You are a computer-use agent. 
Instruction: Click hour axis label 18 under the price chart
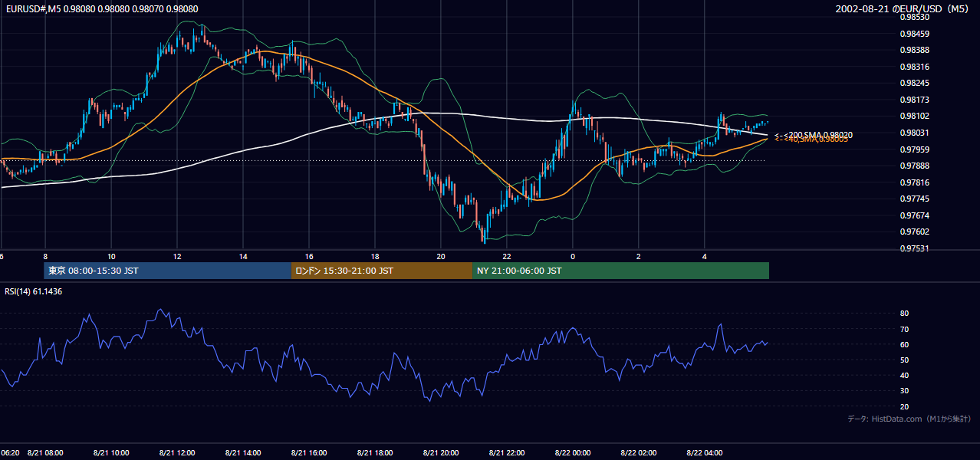click(375, 256)
